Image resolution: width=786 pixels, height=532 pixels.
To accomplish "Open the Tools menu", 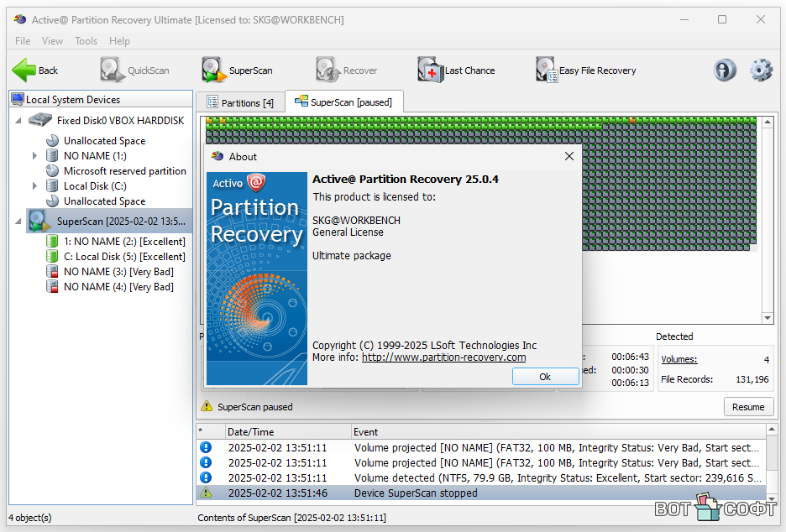I will (x=86, y=41).
